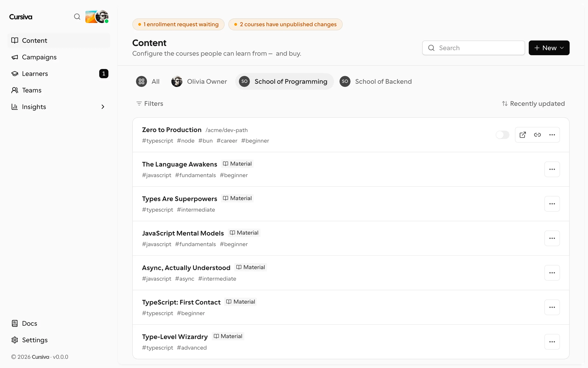
Task: Open Insights in the sidebar
Action: [x=59, y=106]
